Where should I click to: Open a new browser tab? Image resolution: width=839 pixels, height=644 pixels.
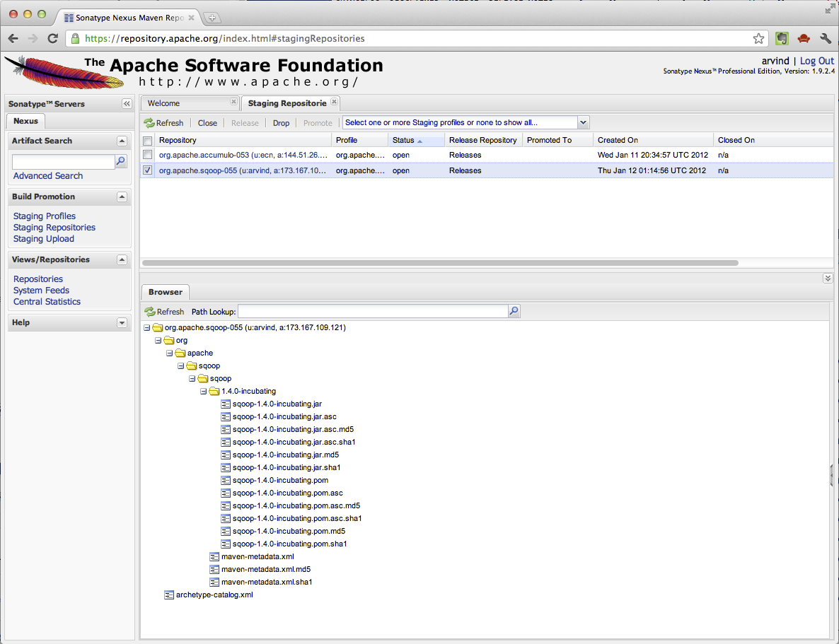click(212, 18)
